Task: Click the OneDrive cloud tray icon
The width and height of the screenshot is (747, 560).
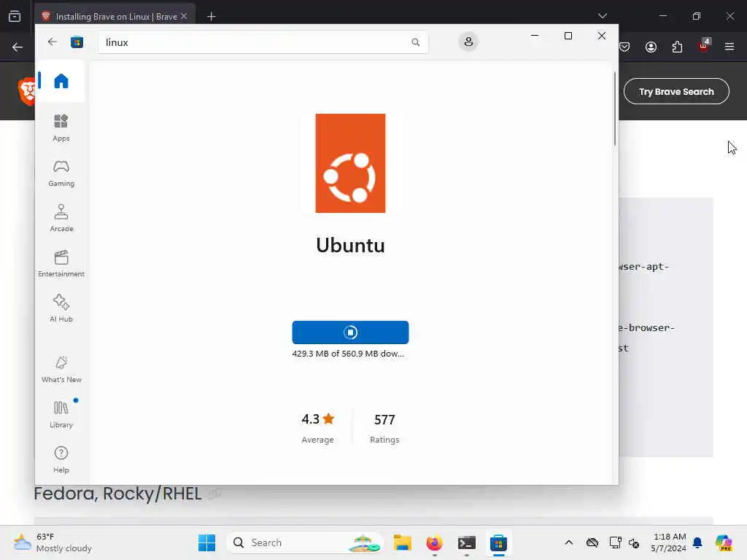Action: (592, 542)
